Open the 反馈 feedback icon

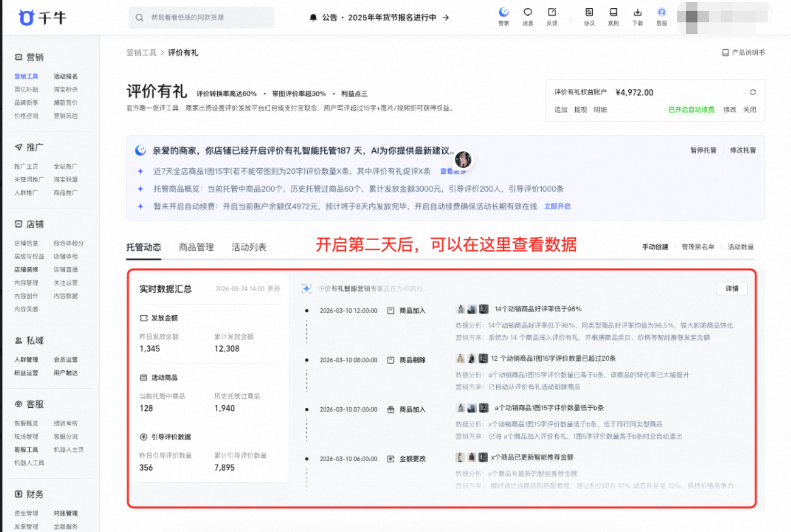click(x=552, y=12)
